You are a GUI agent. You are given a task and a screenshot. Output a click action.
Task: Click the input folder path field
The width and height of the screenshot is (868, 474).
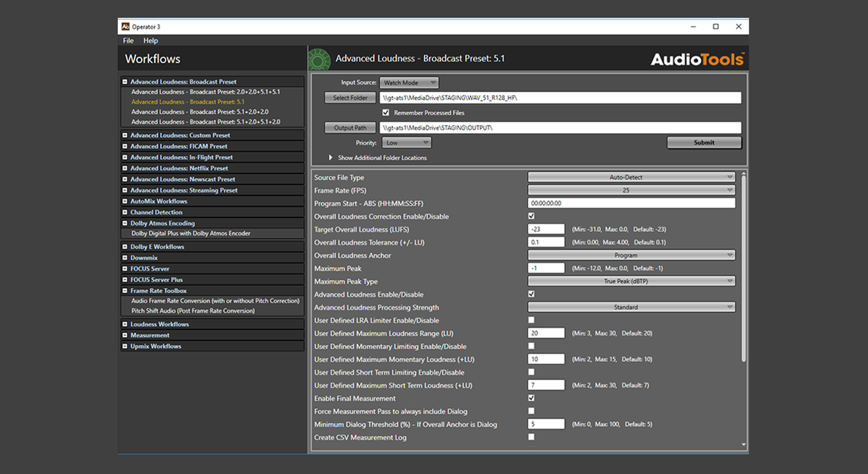pyautogui.click(x=561, y=98)
